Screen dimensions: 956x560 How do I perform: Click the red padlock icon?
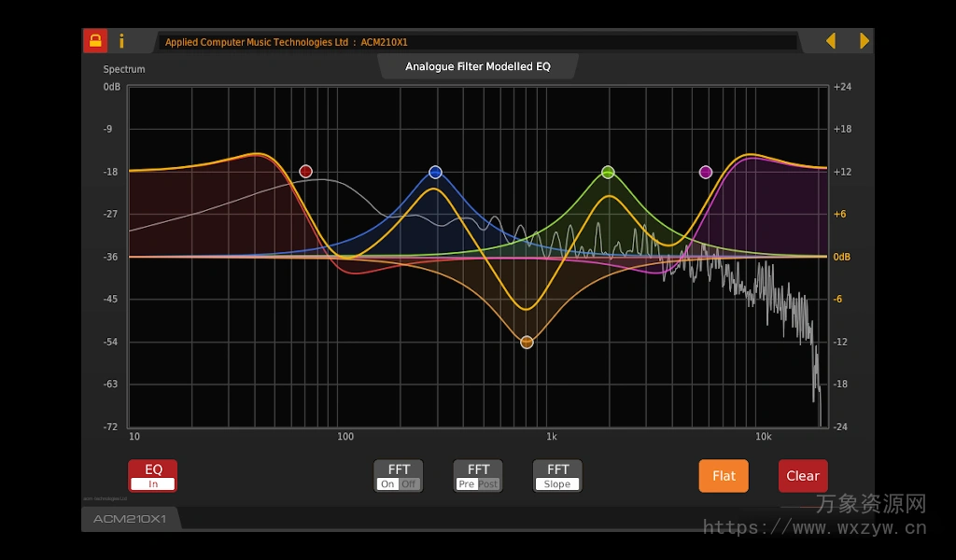click(x=94, y=41)
